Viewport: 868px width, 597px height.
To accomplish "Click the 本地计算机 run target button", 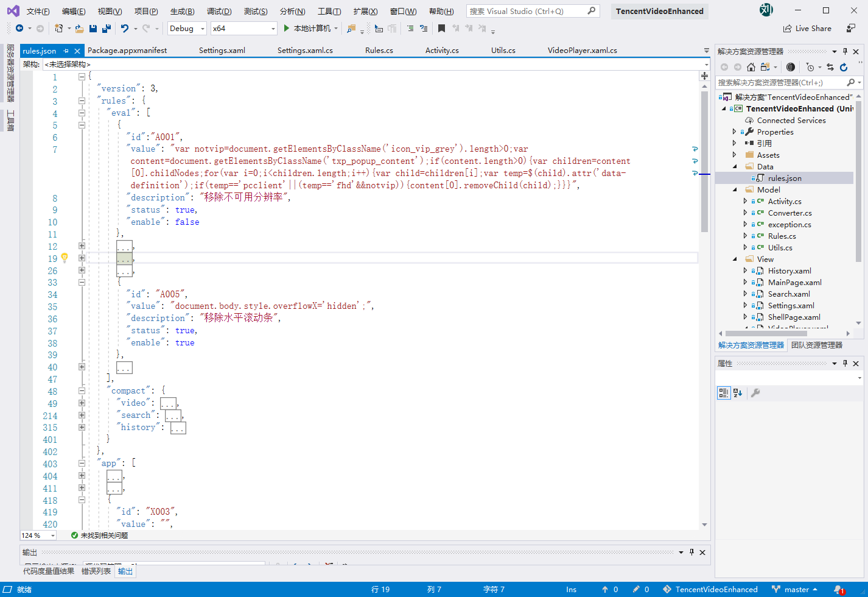I will [312, 28].
